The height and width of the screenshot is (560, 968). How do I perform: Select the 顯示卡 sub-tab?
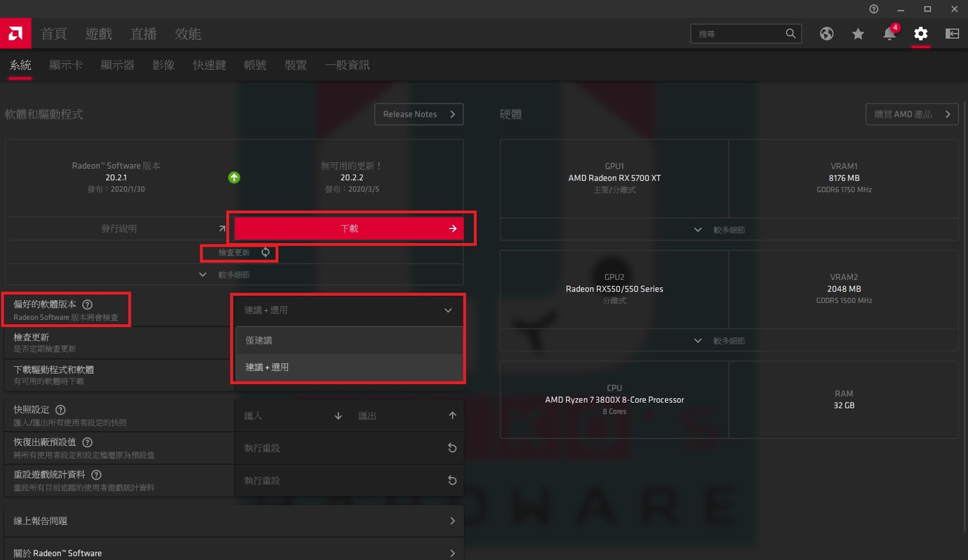point(66,65)
